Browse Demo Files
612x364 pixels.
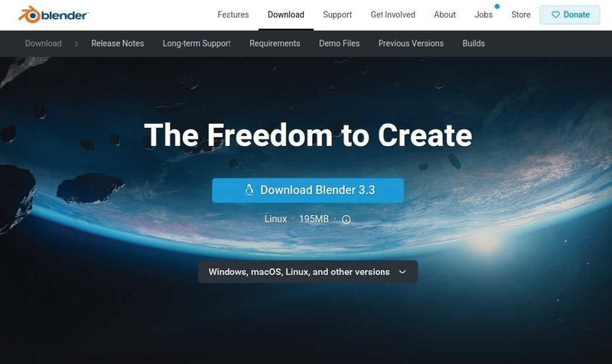click(x=339, y=44)
